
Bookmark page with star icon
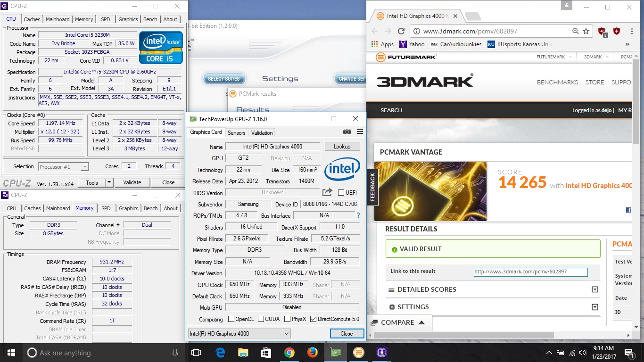click(586, 31)
